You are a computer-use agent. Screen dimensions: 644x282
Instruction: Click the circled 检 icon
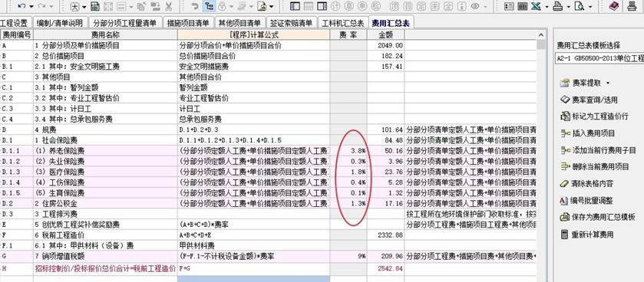pos(375,6)
